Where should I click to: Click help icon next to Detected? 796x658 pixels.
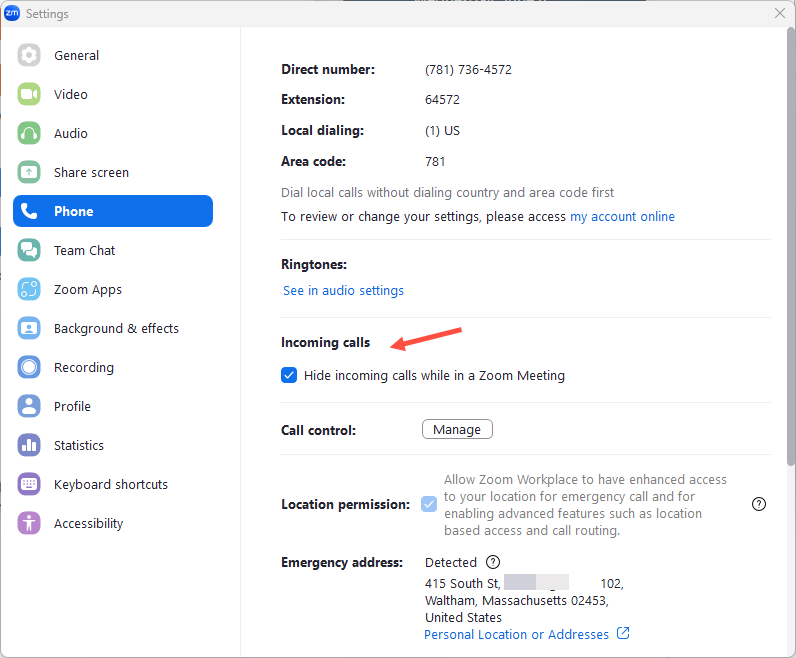(492, 562)
